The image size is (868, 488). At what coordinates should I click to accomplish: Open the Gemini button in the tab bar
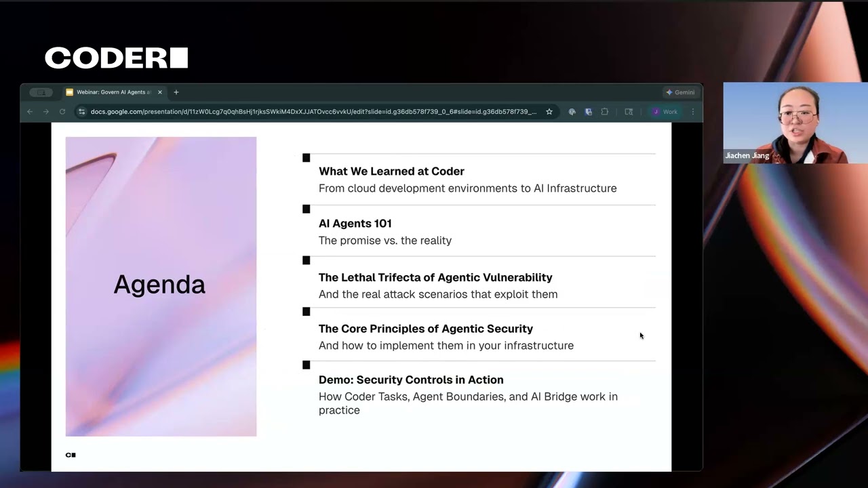(x=680, y=92)
